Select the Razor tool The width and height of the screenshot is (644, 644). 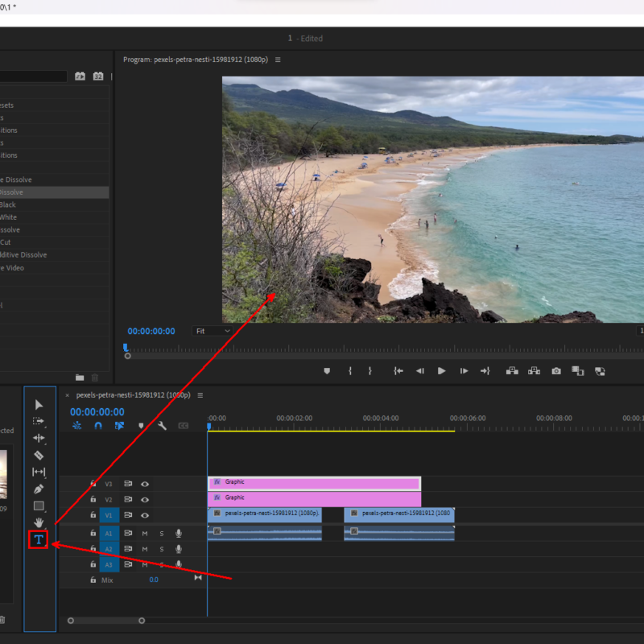[39, 455]
